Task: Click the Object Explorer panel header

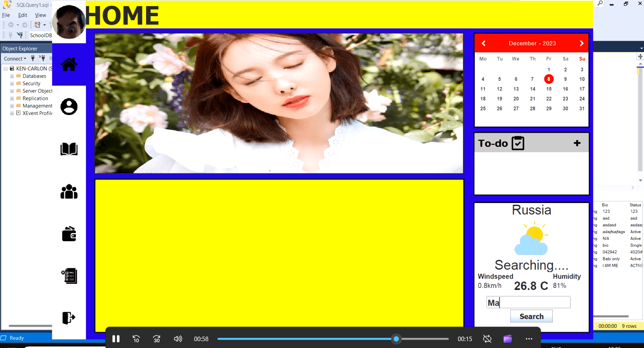Action: [x=26, y=48]
